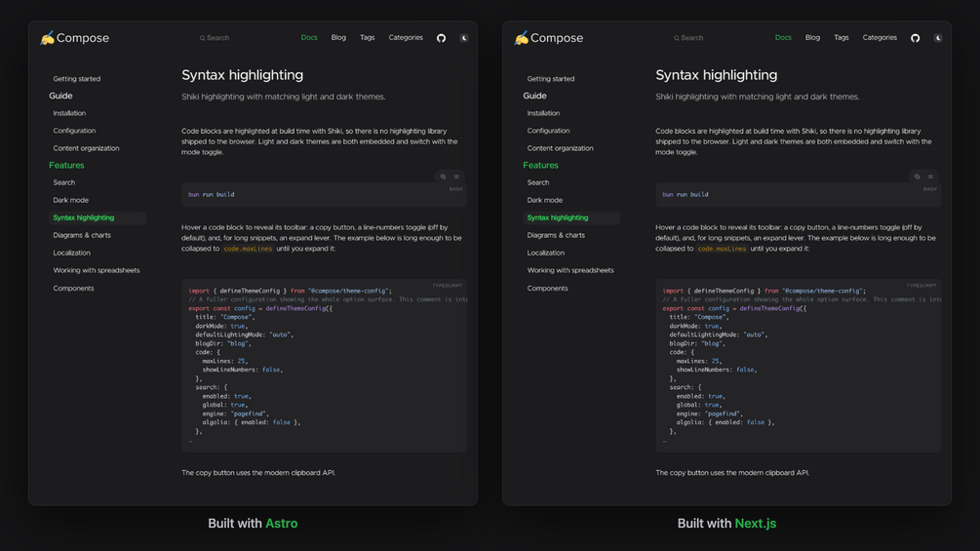Open the Search docs page in Next.js sidebar

click(538, 182)
